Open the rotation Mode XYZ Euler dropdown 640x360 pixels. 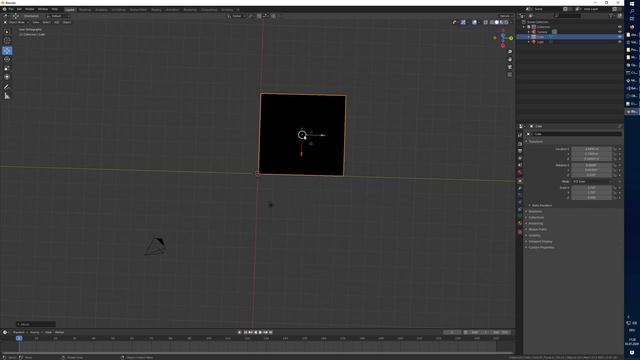click(x=592, y=181)
